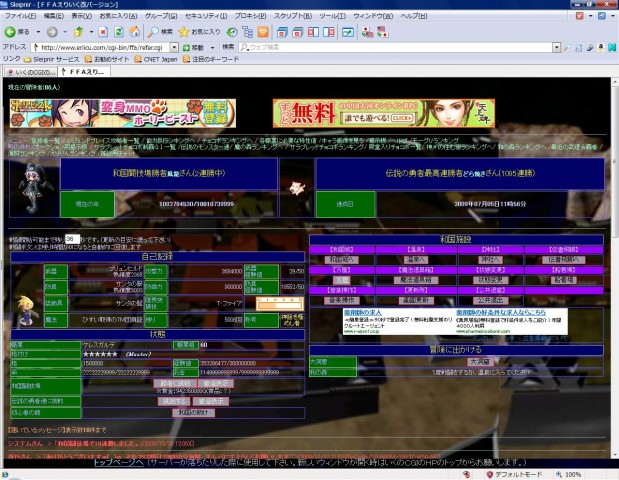This screenshot has width=619, height=480.
Task: Switch to the いくのCGI tab
Action: (x=31, y=72)
